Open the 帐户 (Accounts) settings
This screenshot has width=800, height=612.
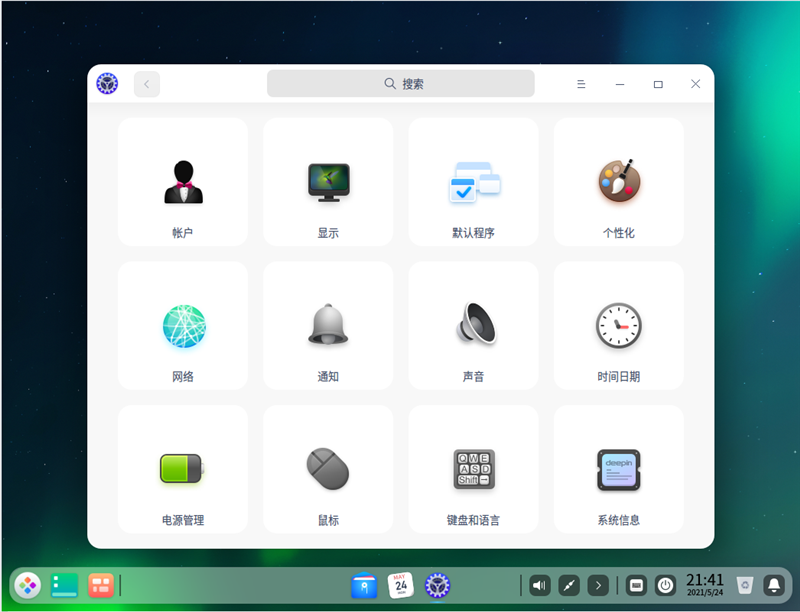pos(183,183)
